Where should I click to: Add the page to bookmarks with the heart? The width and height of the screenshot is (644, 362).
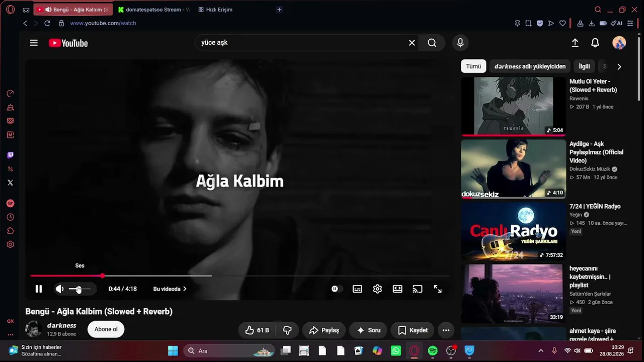(562, 23)
